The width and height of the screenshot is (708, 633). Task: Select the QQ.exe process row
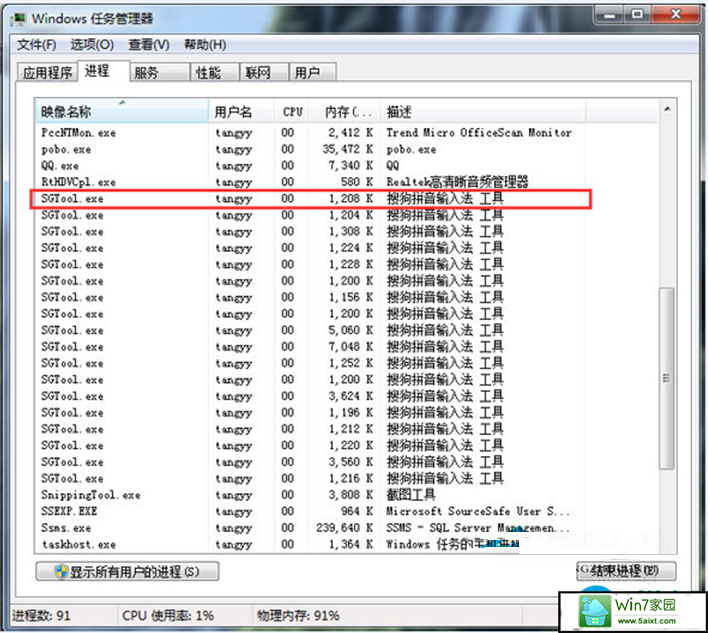coord(310,166)
